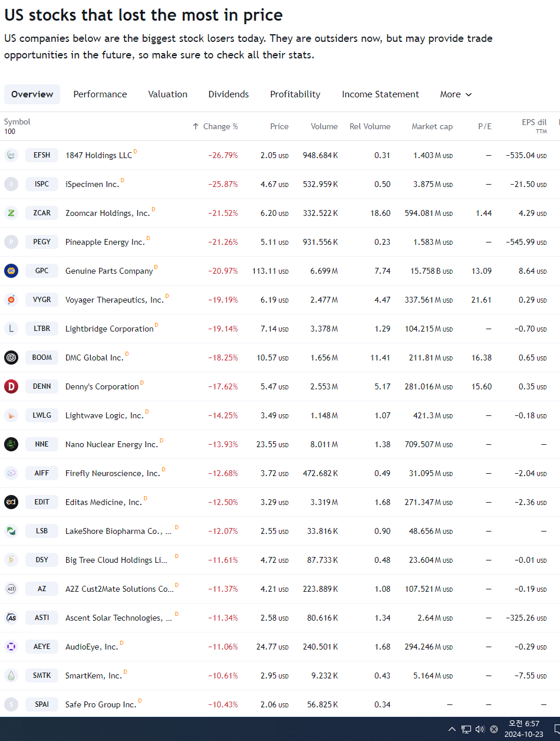The height and width of the screenshot is (741, 560).
Task: Click the iSpecimen ISPC logo icon
Action: pos(11,184)
